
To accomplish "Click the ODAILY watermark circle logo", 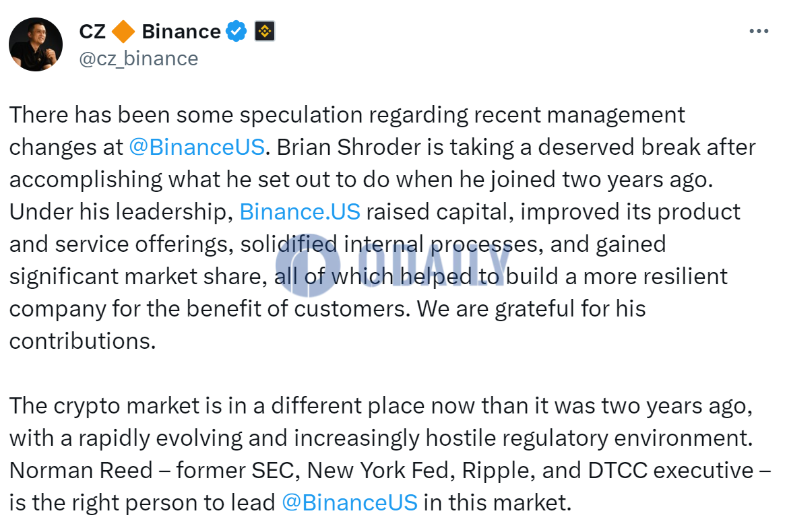I will pos(308,265).
